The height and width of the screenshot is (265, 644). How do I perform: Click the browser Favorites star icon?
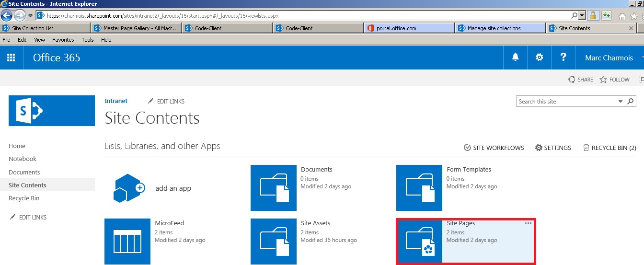pos(634,16)
